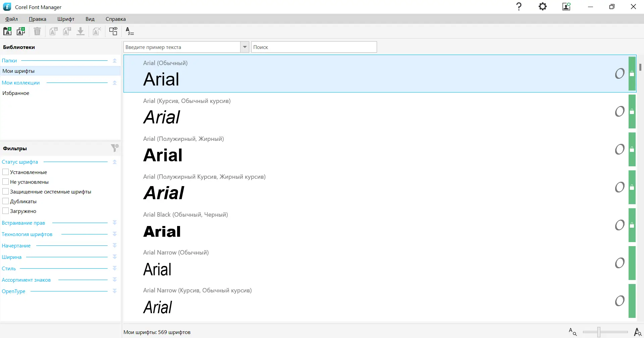Select the Избранное collection
The width and height of the screenshot is (644, 338).
(x=60, y=93)
